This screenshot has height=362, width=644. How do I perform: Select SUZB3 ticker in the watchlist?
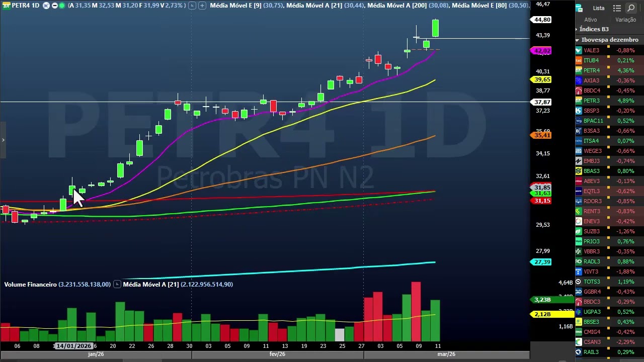pyautogui.click(x=592, y=231)
